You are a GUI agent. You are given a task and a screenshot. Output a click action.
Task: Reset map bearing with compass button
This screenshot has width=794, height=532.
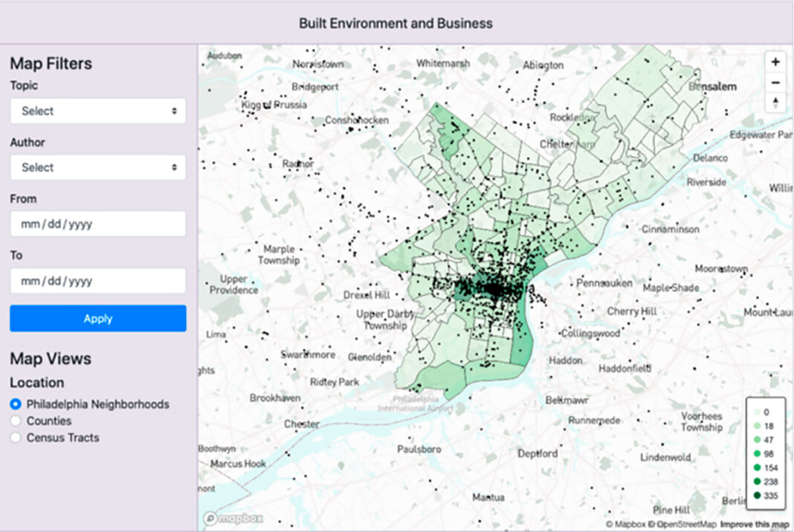click(x=775, y=102)
